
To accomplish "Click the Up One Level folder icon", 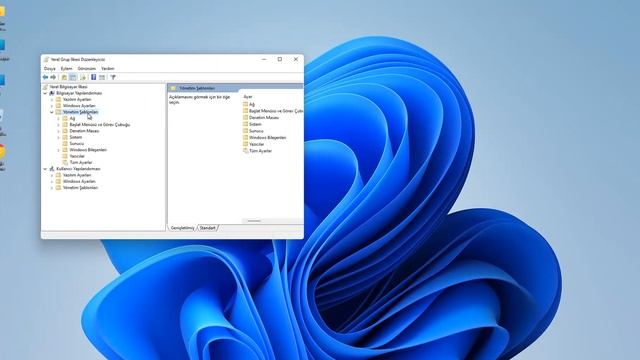I will (64, 77).
